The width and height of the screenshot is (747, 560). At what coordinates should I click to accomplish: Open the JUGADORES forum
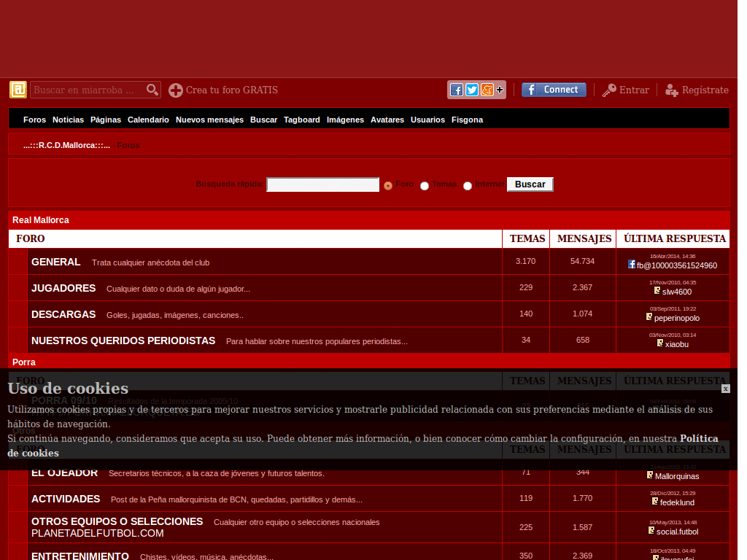[63, 288]
